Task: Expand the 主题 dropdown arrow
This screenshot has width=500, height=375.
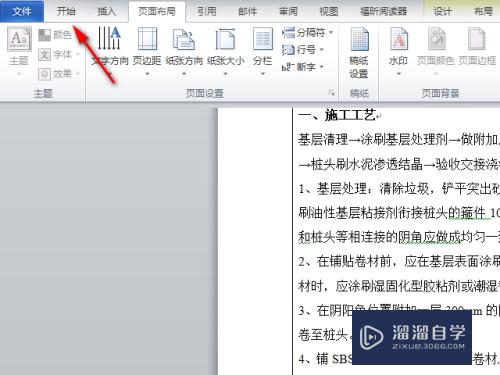Action: pos(19,74)
